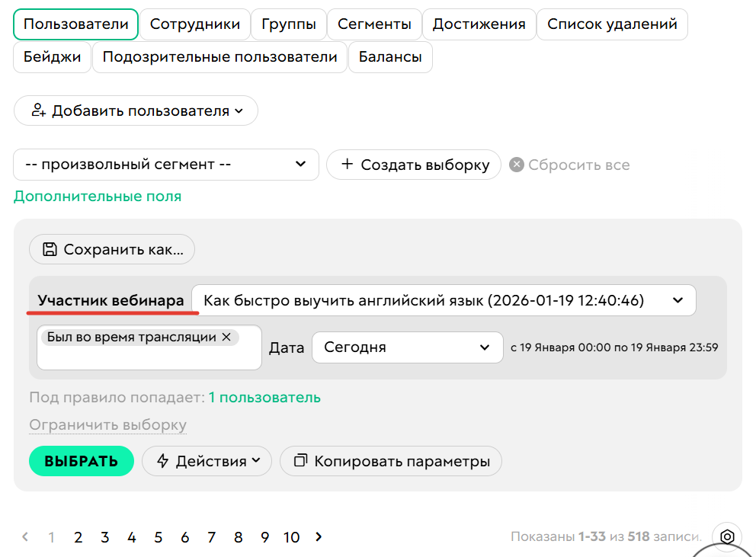Open the "1 пользователь" link
756x557 pixels.
264,397
